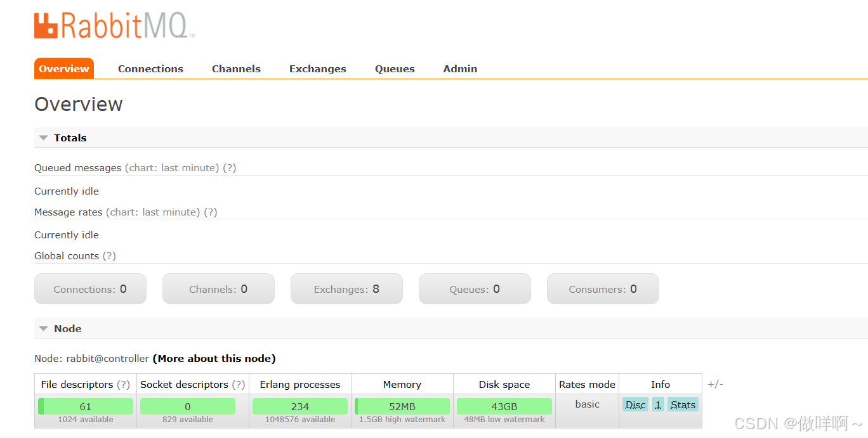The height and width of the screenshot is (438, 868).
Task: Click the 829 available text
Action: tap(188, 420)
